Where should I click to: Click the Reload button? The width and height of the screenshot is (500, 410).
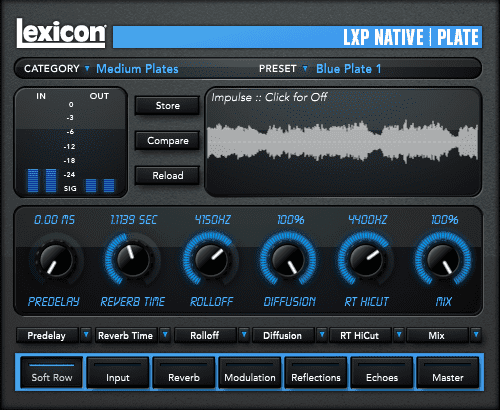coord(167,175)
